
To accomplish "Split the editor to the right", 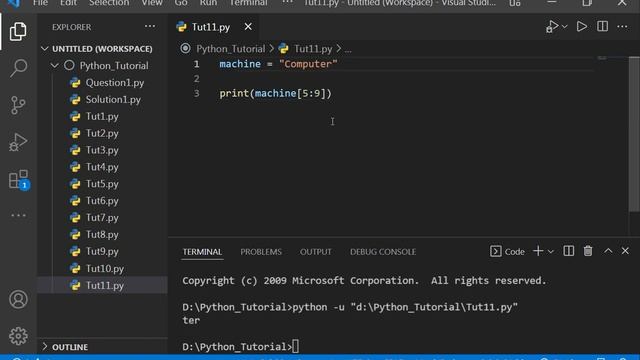I will click(x=602, y=27).
